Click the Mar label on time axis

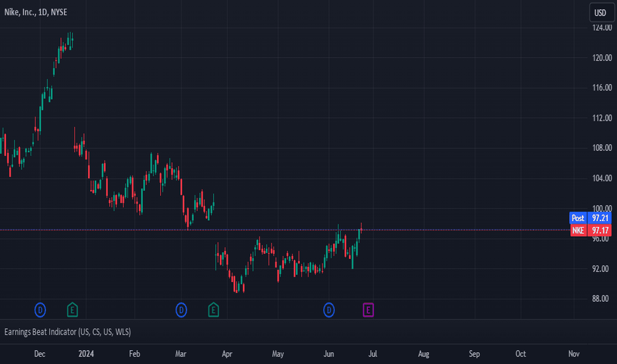pyautogui.click(x=181, y=354)
